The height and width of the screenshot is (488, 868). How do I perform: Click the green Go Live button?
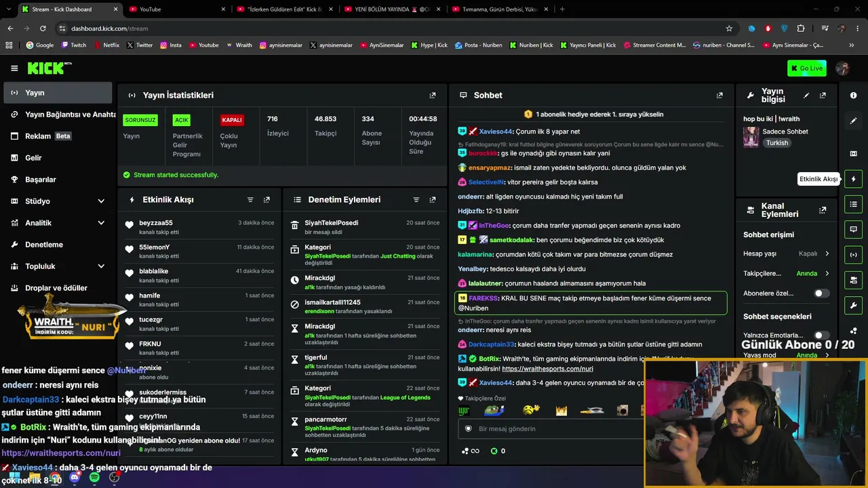(807, 68)
